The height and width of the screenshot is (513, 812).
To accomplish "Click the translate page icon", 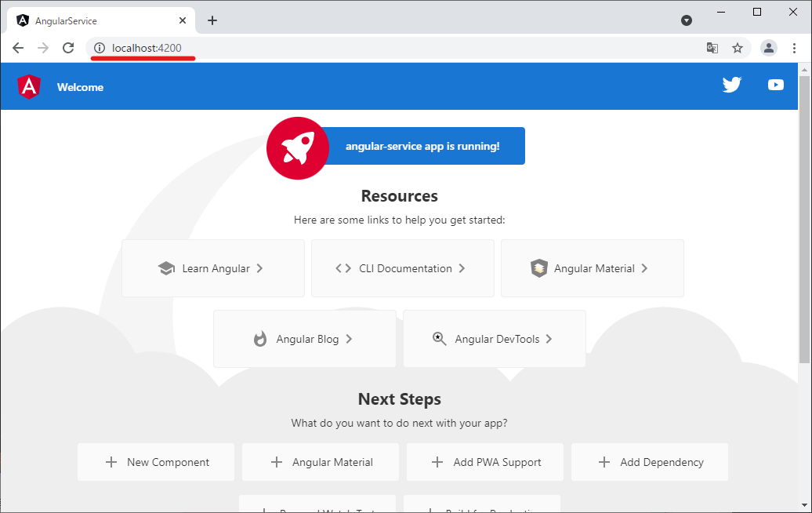I will click(712, 48).
